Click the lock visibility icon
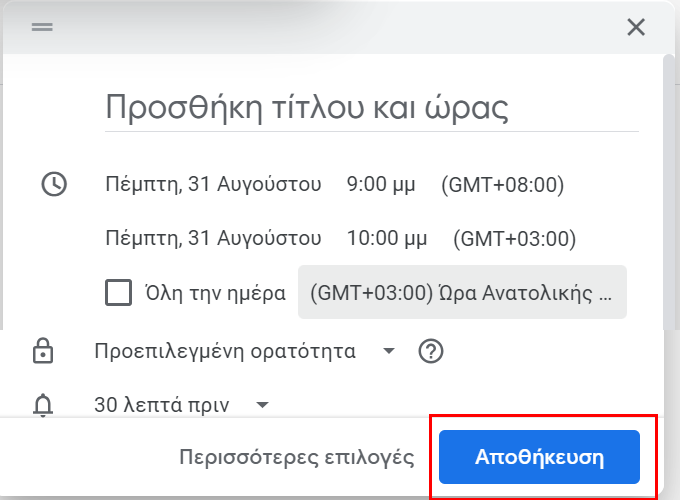This screenshot has width=680, height=500. click(43, 351)
